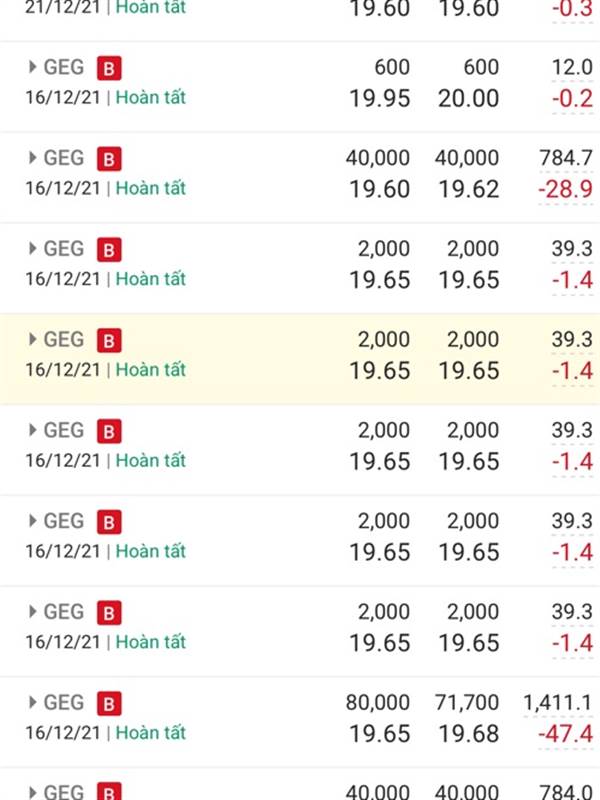Tap the B badge on the order valued 784.7

[x=109, y=159]
